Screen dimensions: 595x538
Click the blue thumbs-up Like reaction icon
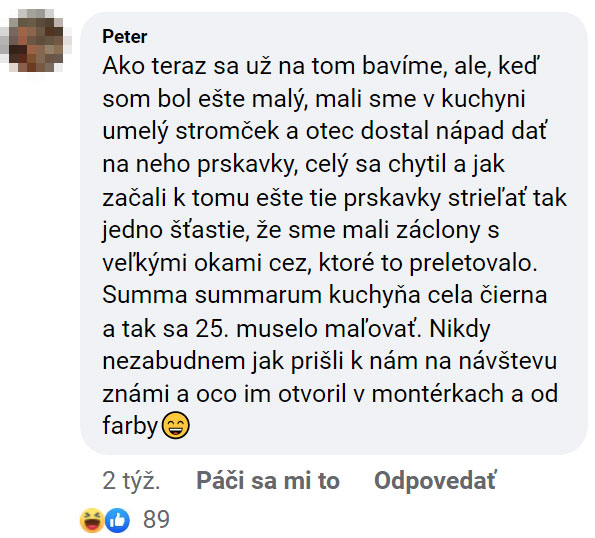point(117,520)
